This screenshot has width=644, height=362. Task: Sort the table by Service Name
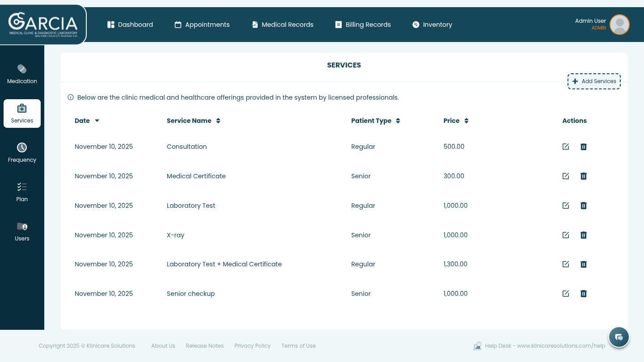tap(193, 121)
